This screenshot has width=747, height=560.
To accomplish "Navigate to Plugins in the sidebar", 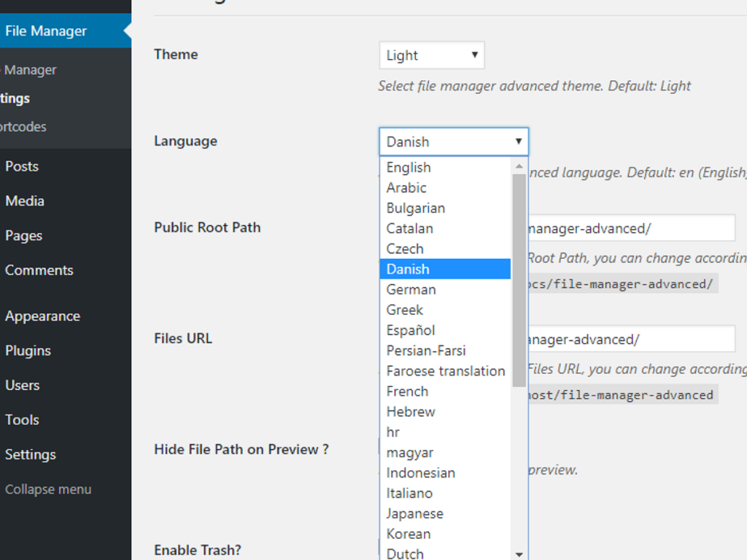I will [x=28, y=351].
